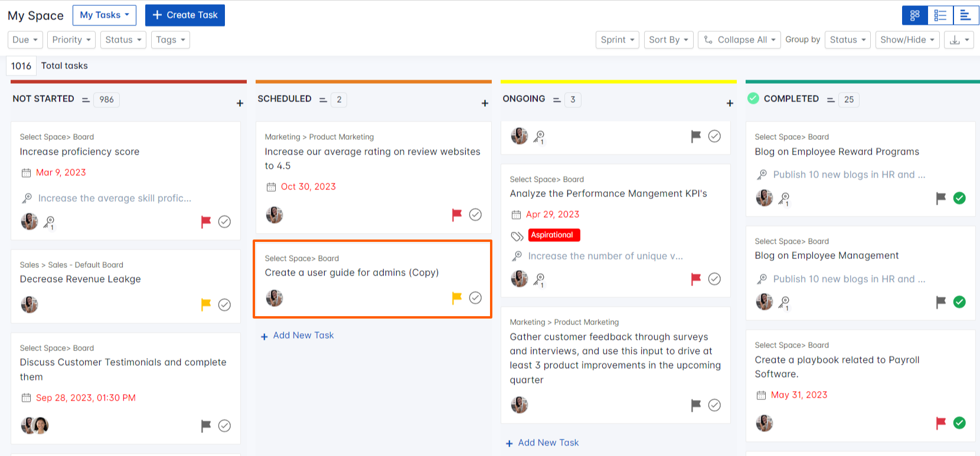This screenshot has height=456, width=980.
Task: Click the date Sep 28, 2023, 01:30 PM
Action: (x=86, y=398)
